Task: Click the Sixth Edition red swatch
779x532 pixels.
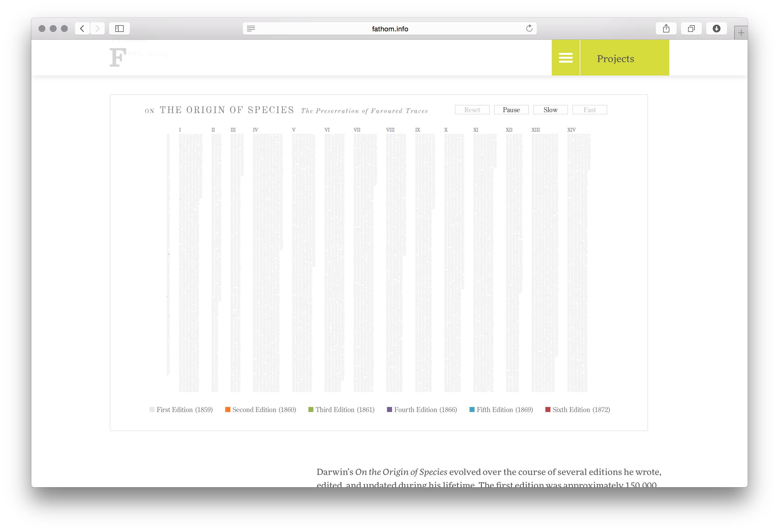Action: point(548,409)
